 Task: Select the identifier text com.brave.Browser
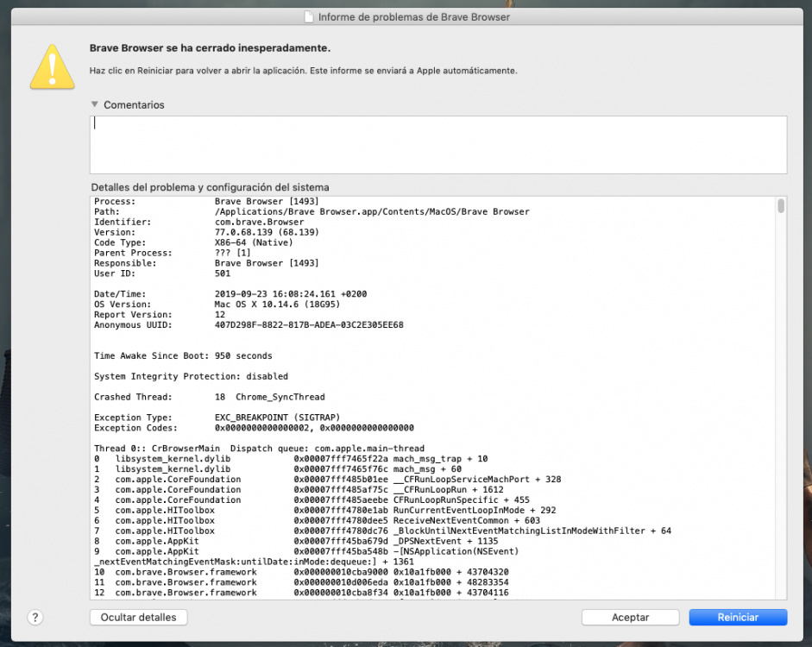pos(260,222)
